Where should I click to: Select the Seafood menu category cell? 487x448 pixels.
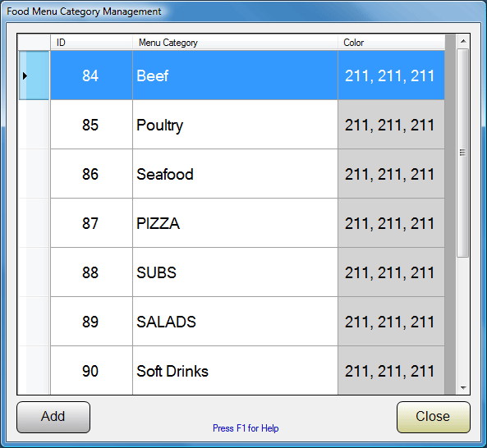click(x=235, y=174)
